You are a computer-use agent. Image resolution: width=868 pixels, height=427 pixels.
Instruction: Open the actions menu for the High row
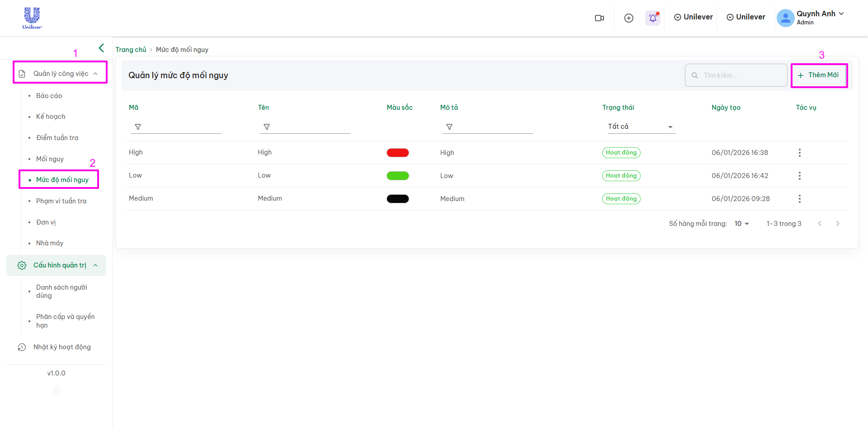coord(799,153)
